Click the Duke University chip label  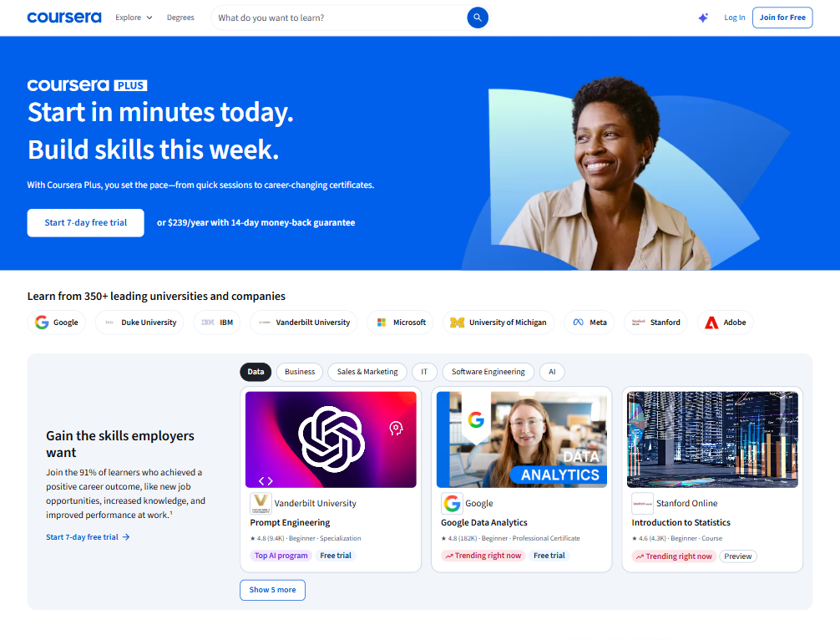149,323
